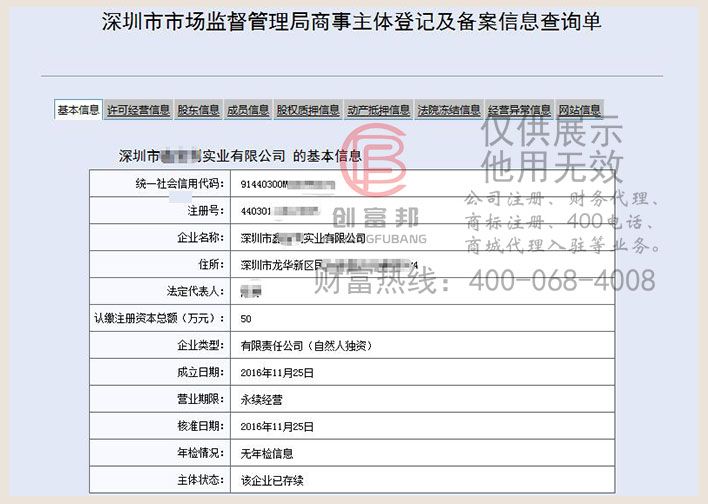Click the 年检情况 label
The width and height of the screenshot is (708, 504).
(200, 453)
